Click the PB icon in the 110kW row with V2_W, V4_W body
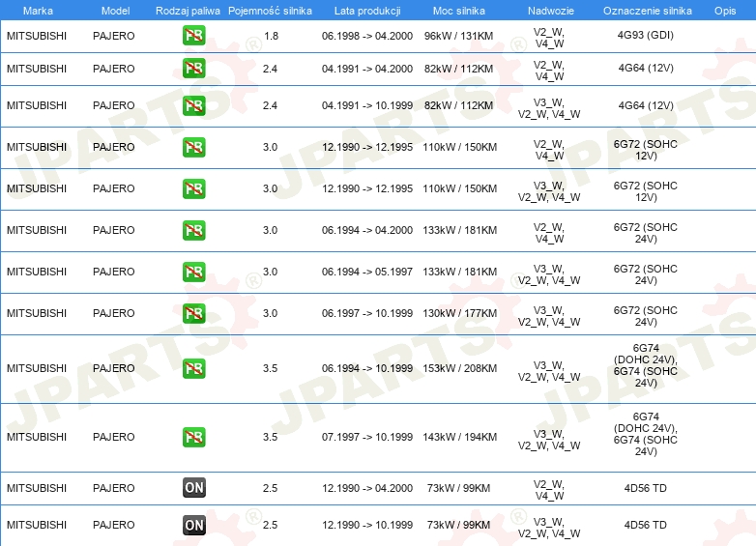This screenshot has height=546, width=756. 193,147
